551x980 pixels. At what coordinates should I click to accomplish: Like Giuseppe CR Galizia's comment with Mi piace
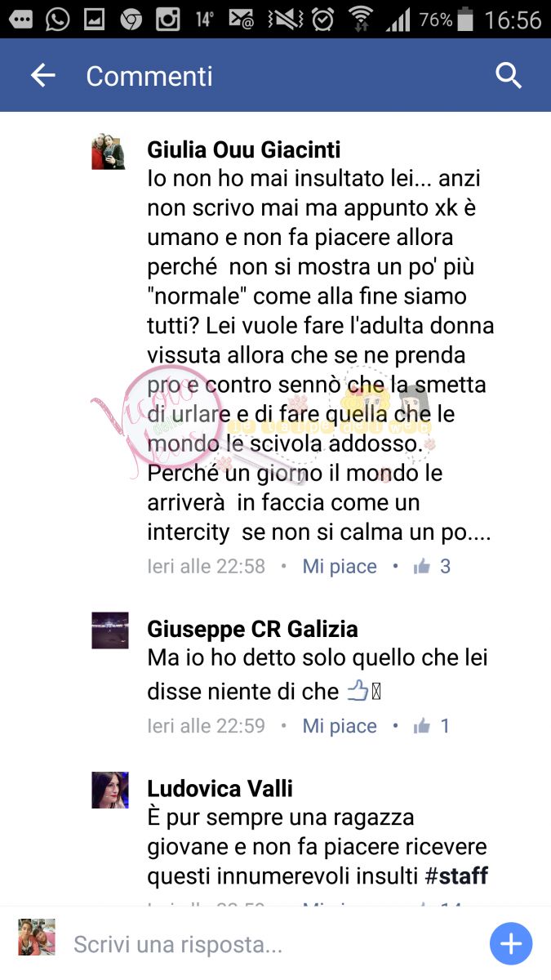[x=340, y=726]
